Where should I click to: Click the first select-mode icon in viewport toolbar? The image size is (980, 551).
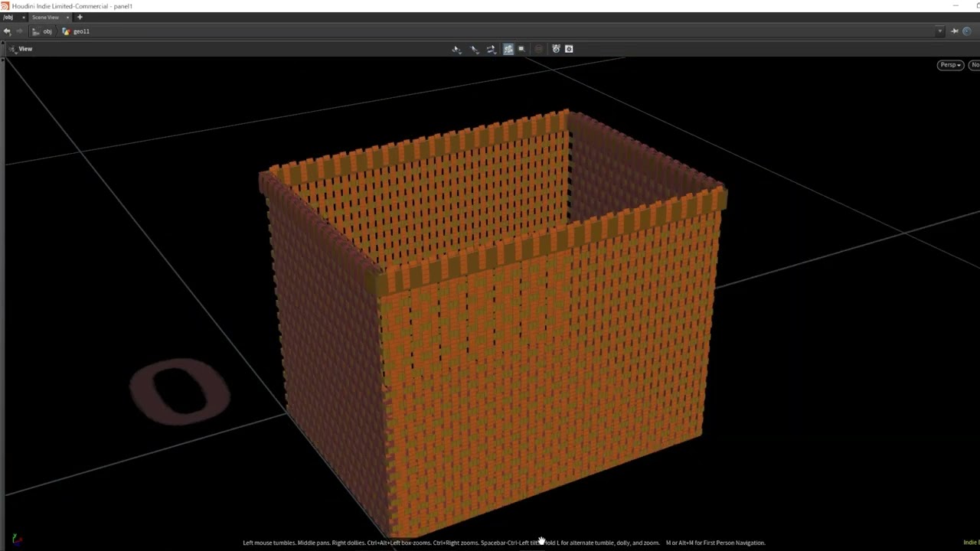coord(456,49)
